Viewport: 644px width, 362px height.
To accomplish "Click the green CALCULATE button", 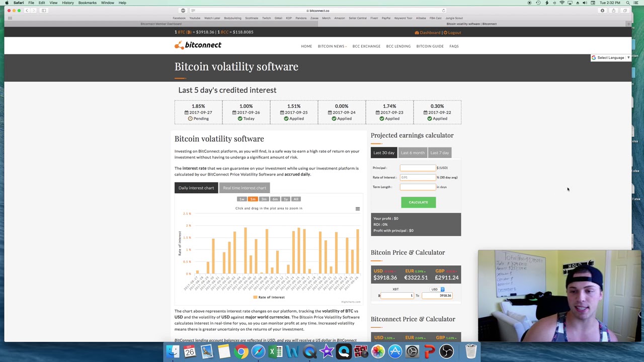I will tap(418, 202).
